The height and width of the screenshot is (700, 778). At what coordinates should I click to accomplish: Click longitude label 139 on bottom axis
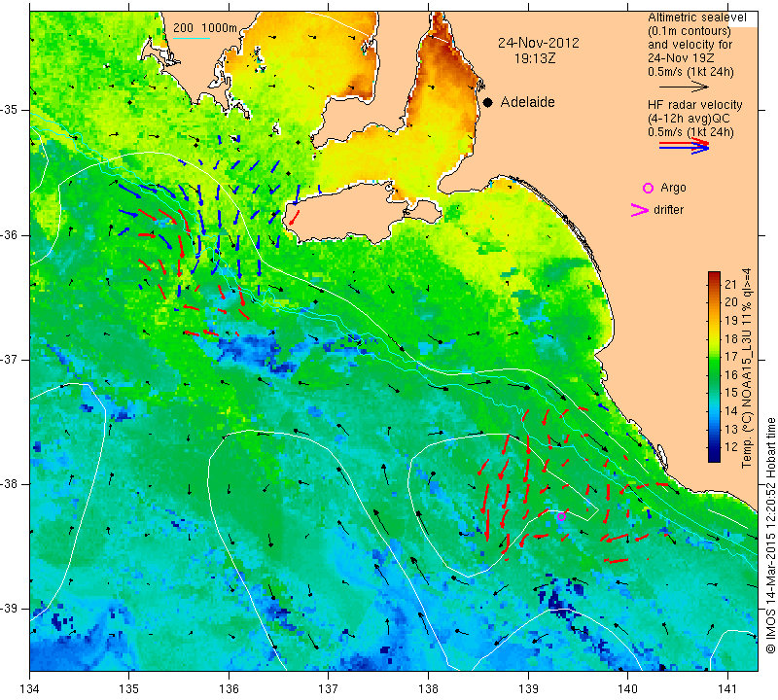pos(528,689)
